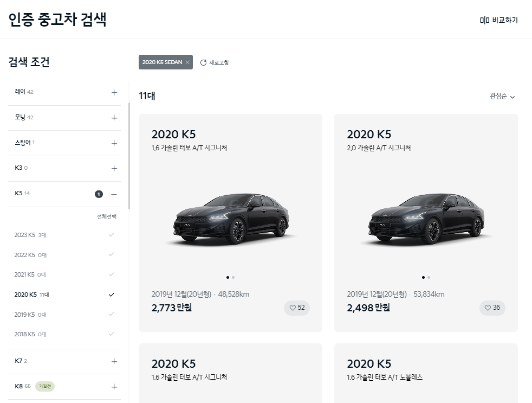The image size is (532, 403).
Task: Click the refresh icon next to 새로고침
Action: coord(203,62)
